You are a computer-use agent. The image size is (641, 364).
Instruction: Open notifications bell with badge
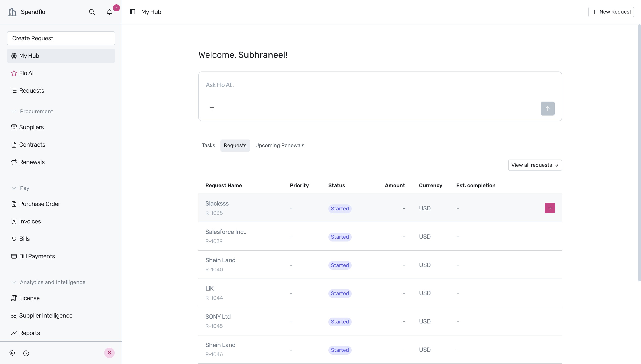click(109, 12)
